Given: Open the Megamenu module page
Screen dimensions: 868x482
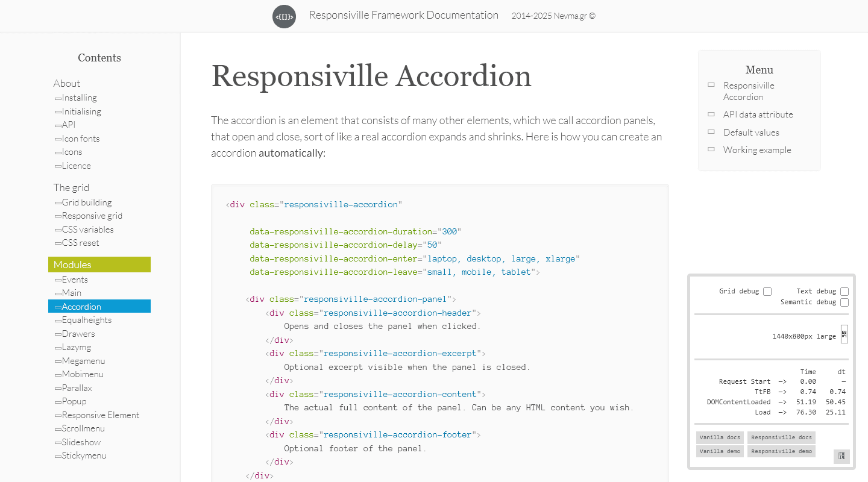Looking at the screenshot, I should click(x=83, y=361).
